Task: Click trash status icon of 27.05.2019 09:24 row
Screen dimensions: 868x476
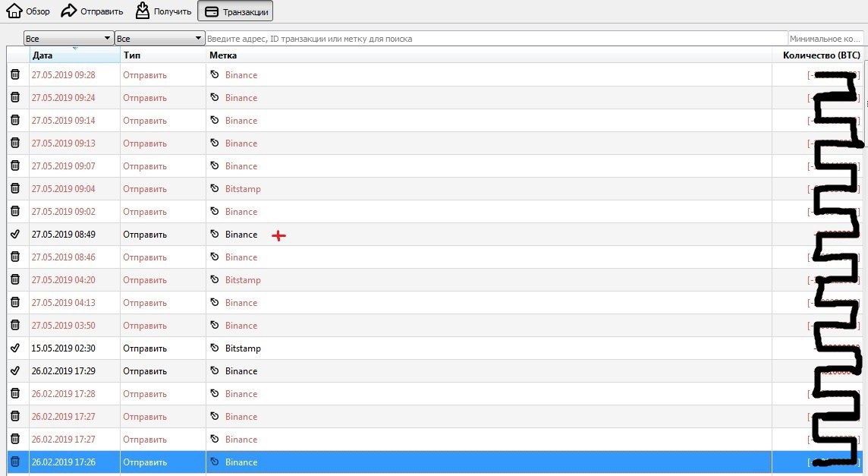Action: (x=15, y=97)
